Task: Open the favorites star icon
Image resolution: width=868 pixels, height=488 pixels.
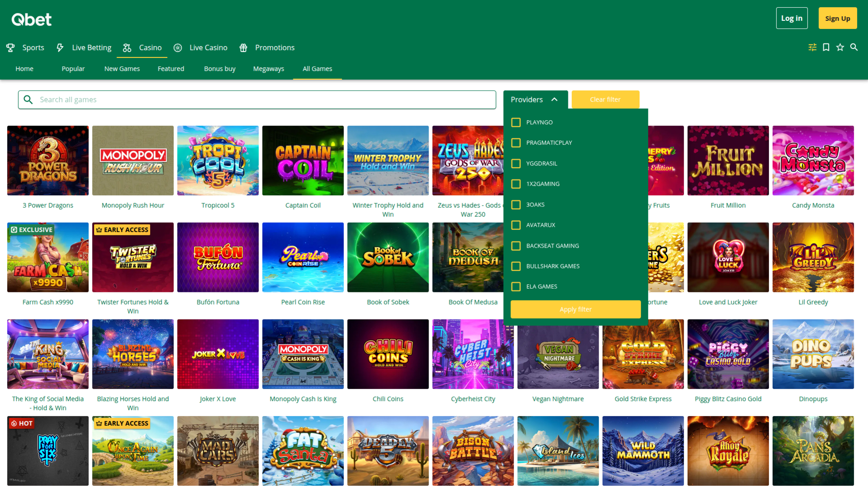Action: click(840, 47)
